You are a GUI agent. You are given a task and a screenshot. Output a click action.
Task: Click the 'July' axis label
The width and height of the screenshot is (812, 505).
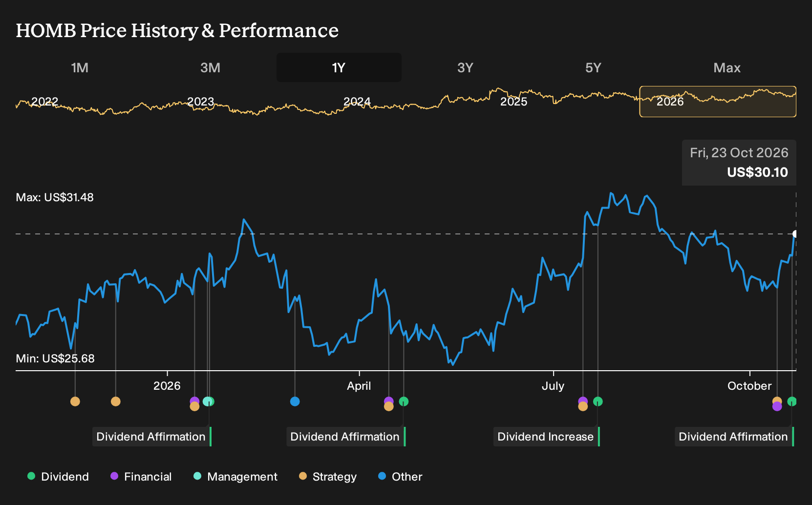point(553,386)
